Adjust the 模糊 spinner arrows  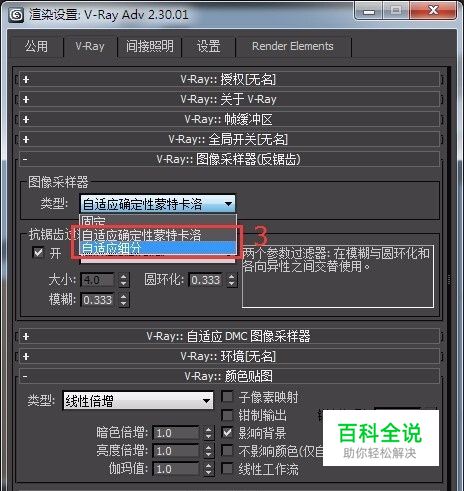pyautogui.click(x=123, y=300)
